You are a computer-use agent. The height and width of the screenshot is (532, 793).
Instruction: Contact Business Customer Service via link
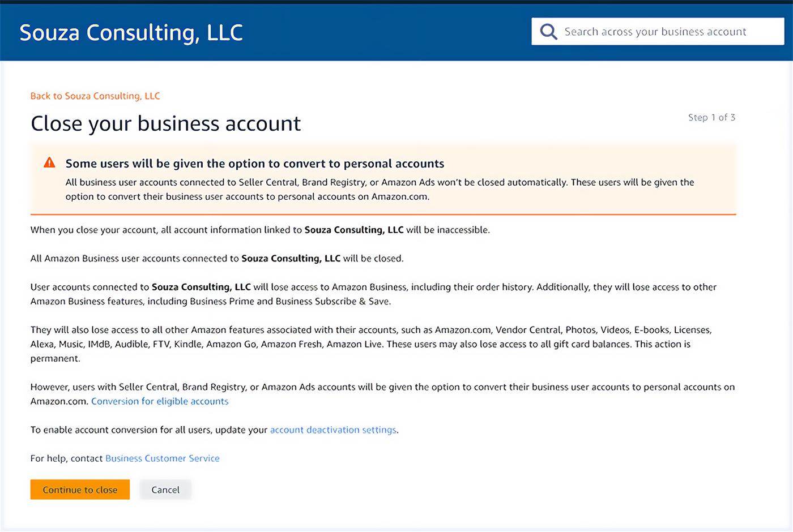point(163,458)
